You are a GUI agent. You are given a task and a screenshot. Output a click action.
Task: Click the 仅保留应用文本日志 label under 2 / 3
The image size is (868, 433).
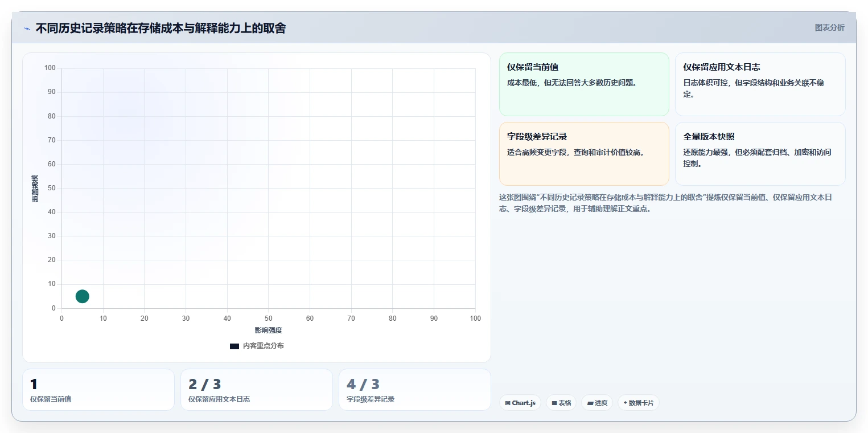point(219,399)
